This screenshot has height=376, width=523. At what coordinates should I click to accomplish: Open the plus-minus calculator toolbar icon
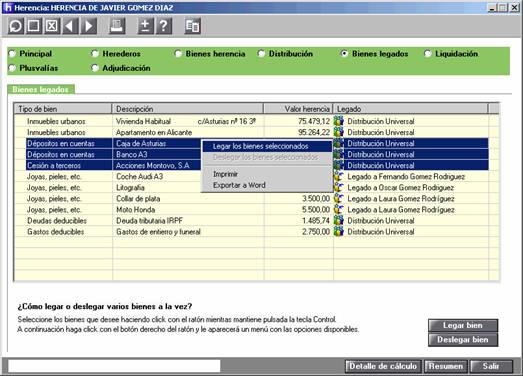click(145, 26)
